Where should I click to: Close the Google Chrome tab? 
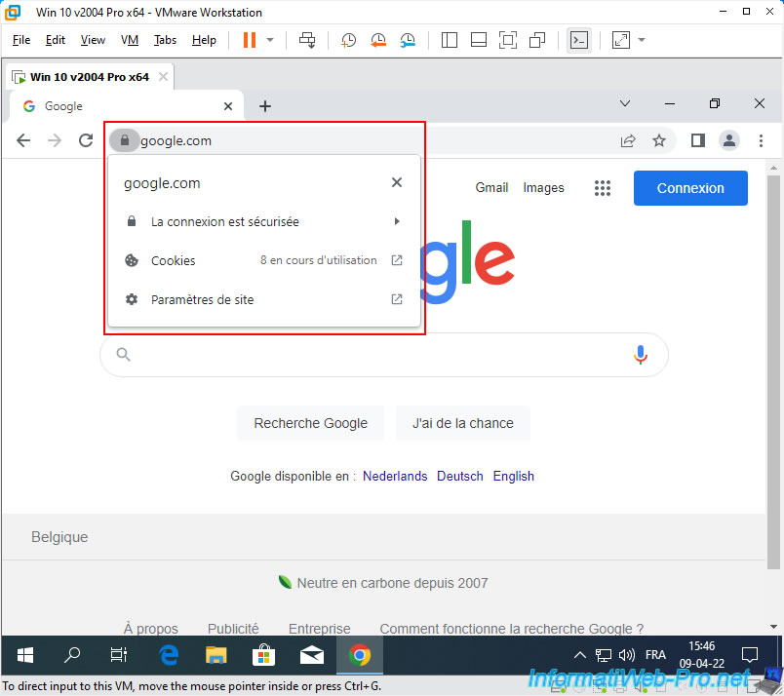point(228,106)
